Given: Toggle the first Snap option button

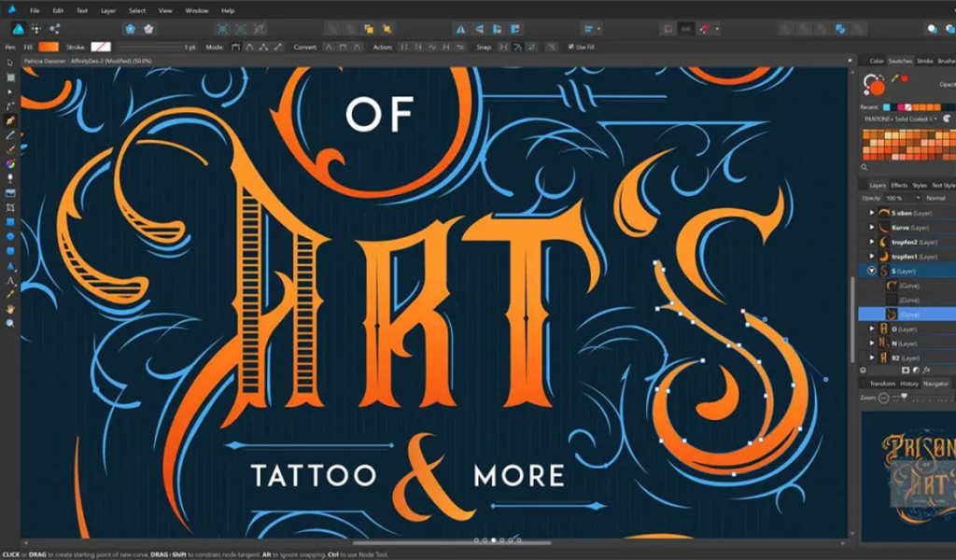Looking at the screenshot, I should coord(503,47).
